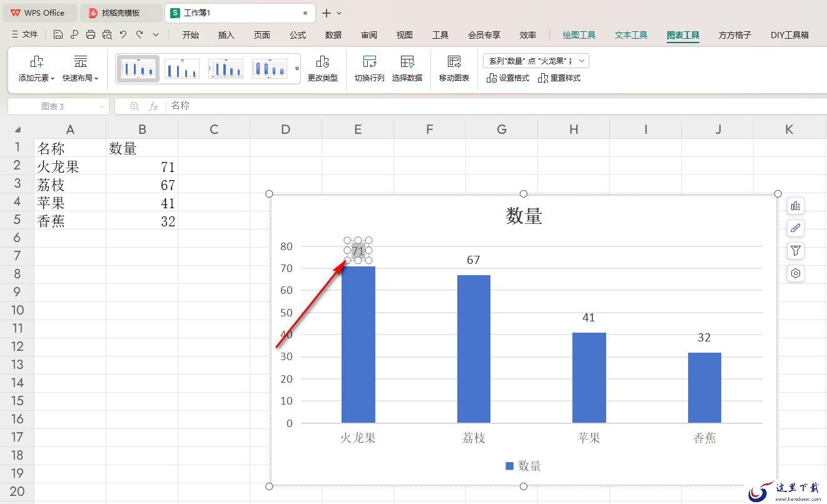Open chart settings hexagon button beside chart
The height and width of the screenshot is (504, 827).
pos(796,273)
